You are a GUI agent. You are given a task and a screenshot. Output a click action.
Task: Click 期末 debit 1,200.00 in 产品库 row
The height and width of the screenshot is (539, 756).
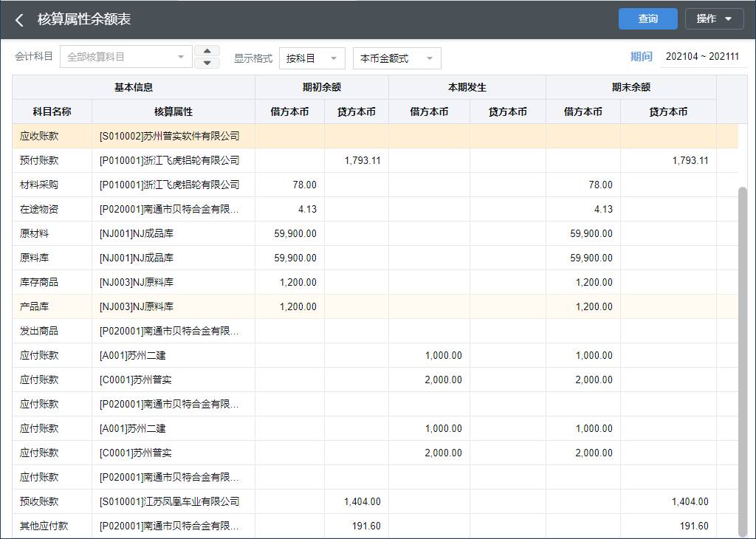[583, 306]
